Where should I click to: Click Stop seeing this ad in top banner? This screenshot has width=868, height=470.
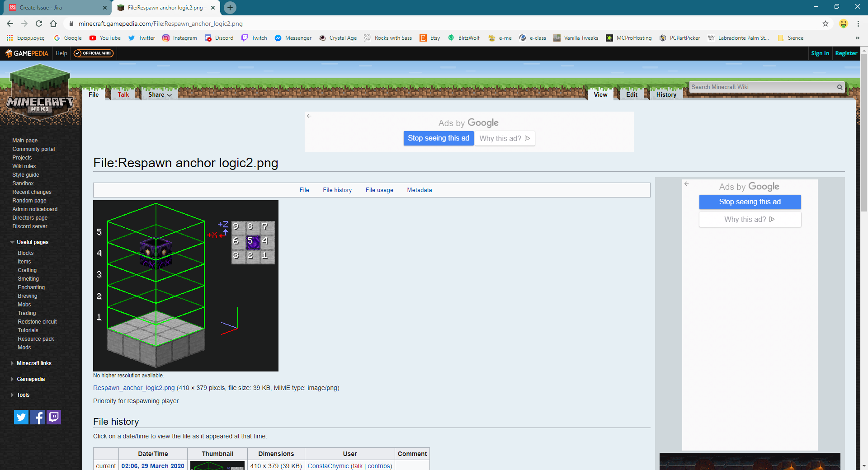pos(439,138)
